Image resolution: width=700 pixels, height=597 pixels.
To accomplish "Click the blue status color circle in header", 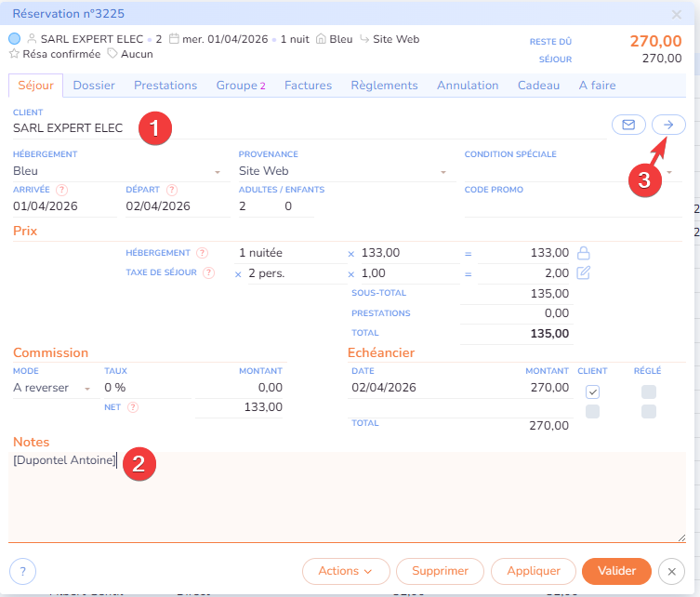I will pos(14,39).
